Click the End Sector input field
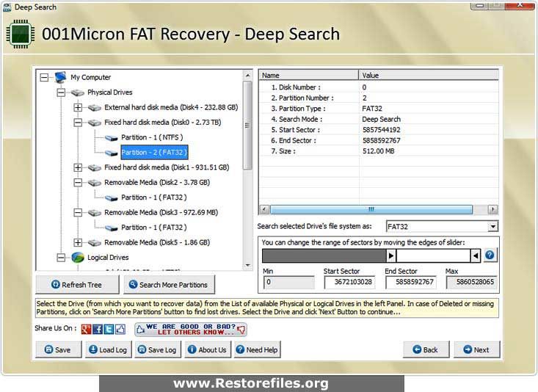The width and height of the screenshot is (538, 392). 411,282
